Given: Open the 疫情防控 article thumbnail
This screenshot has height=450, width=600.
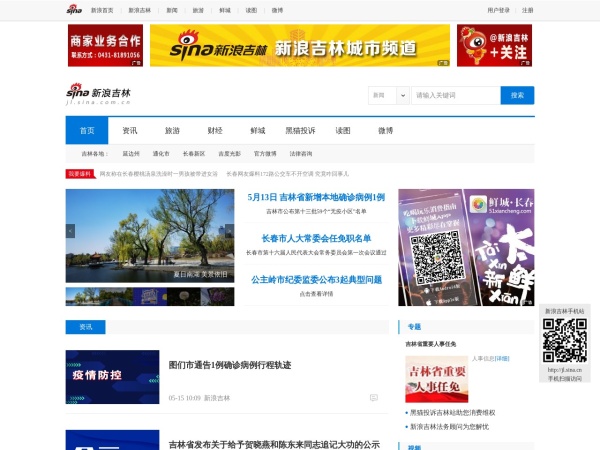Looking at the screenshot, I should pos(112,377).
